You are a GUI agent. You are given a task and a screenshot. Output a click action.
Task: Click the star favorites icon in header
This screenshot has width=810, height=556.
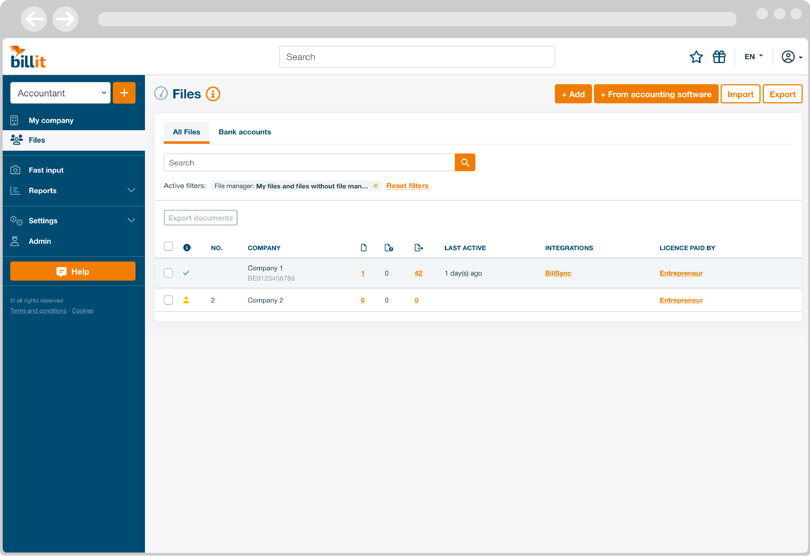[696, 57]
